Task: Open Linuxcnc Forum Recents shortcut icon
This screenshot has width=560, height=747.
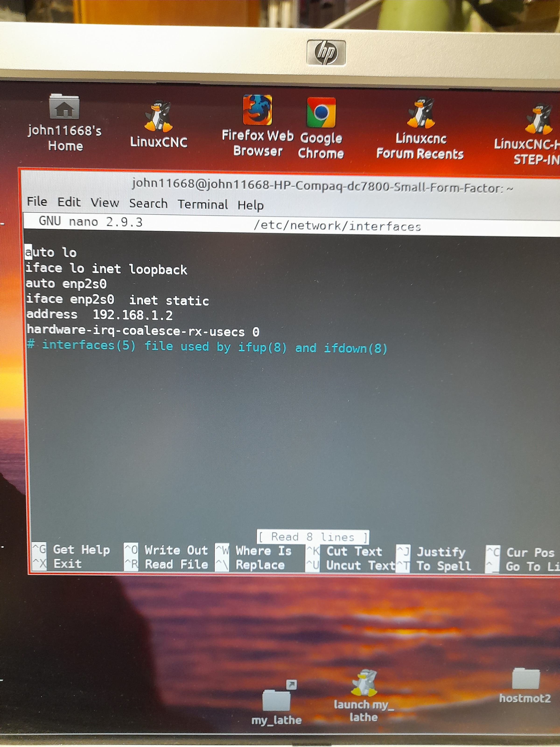Action: (x=421, y=113)
